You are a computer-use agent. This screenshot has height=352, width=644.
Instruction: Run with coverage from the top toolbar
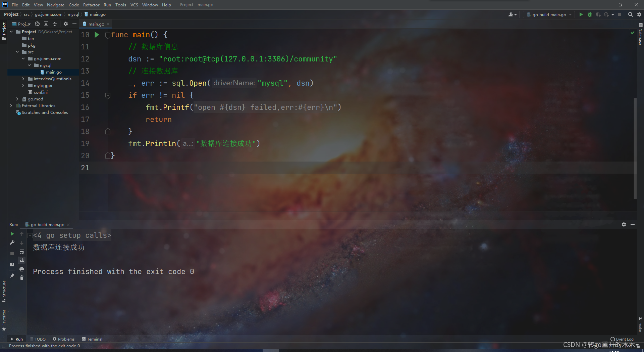(x=598, y=14)
